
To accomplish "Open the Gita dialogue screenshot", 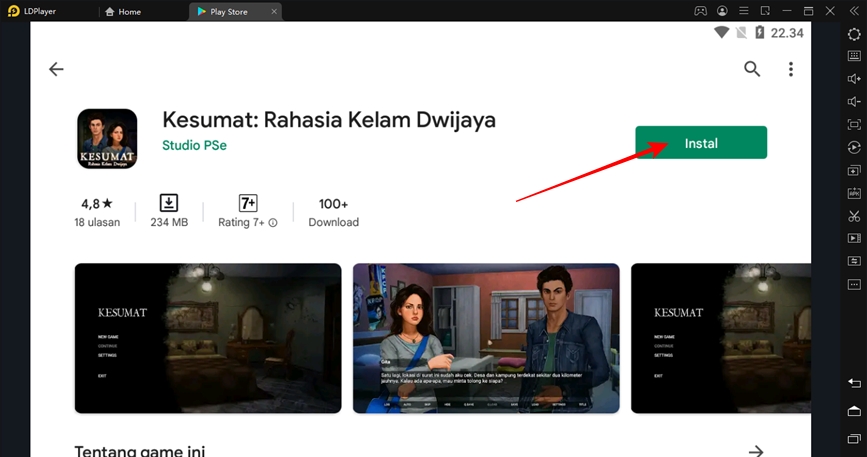I will [x=486, y=338].
